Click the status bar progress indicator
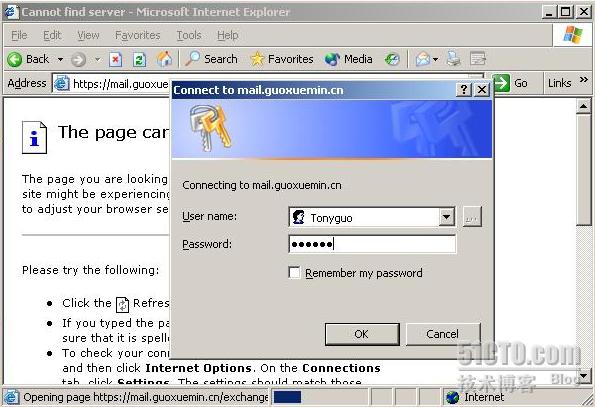The height and width of the screenshot is (407, 595). (x=287, y=397)
